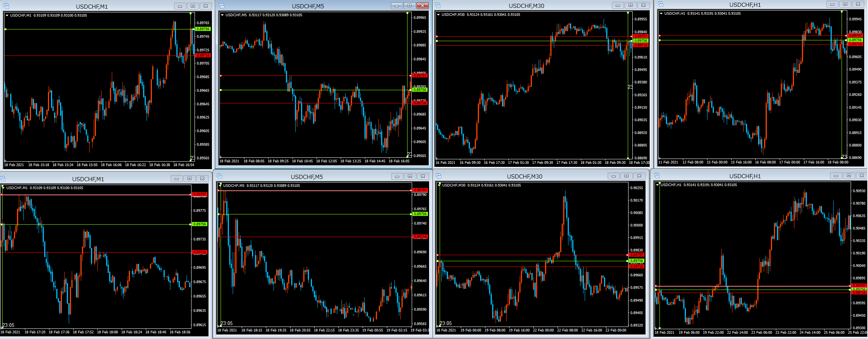This screenshot has height=339, width=868.
Task: Maximize the top USDCHF,H1 chart window
Action: 845,4
